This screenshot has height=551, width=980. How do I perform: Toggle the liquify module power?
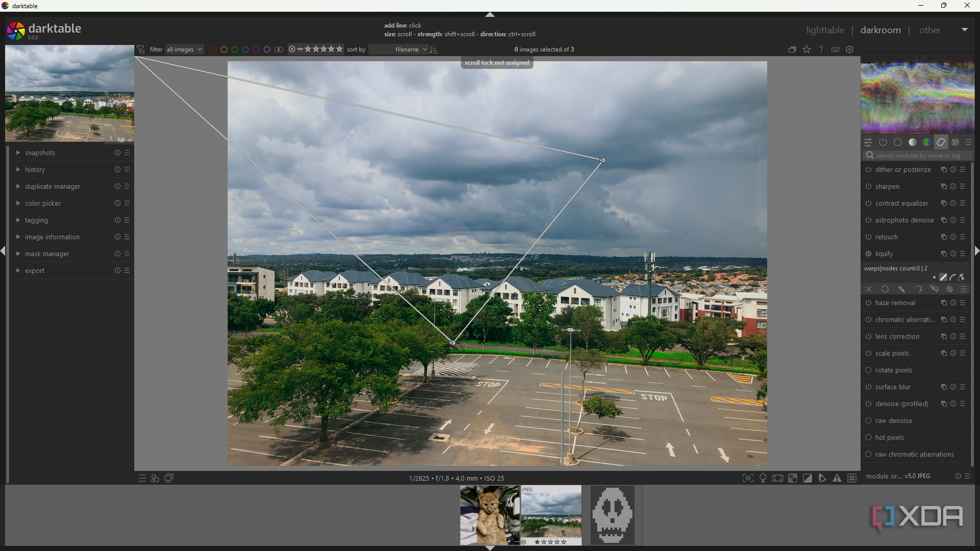(868, 254)
